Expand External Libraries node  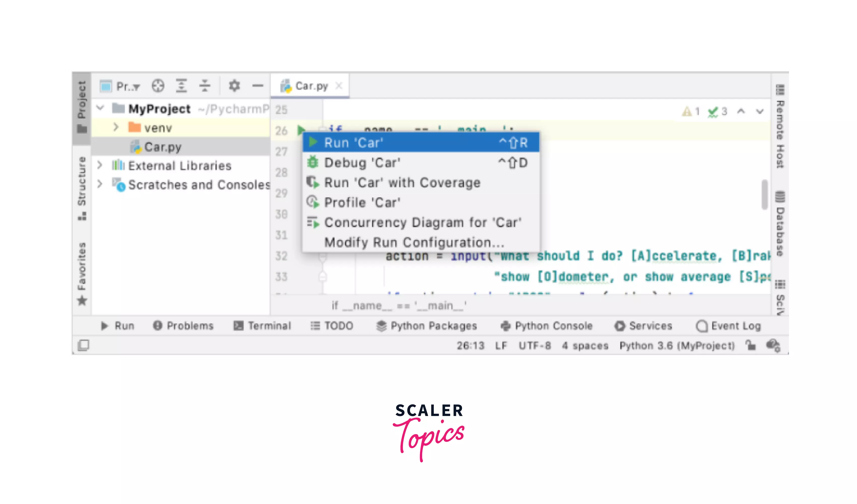pyautogui.click(x=100, y=165)
